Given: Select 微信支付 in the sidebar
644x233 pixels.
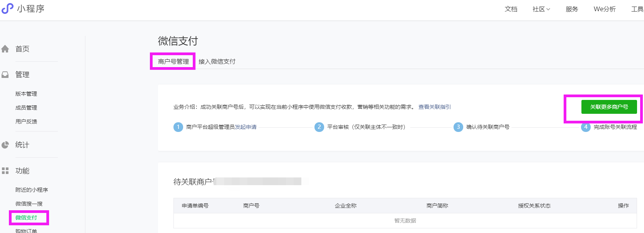Looking at the screenshot, I should click(26, 218).
